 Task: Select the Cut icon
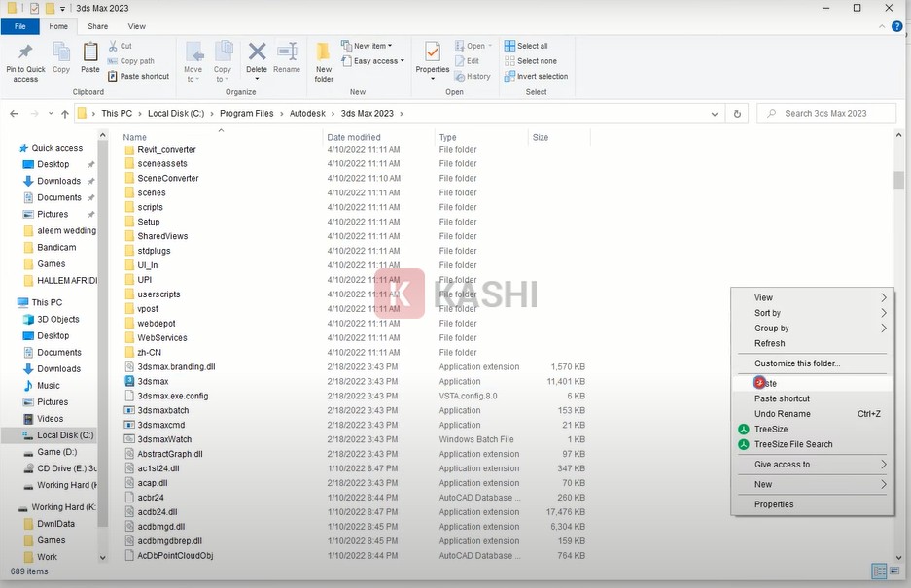(122, 45)
